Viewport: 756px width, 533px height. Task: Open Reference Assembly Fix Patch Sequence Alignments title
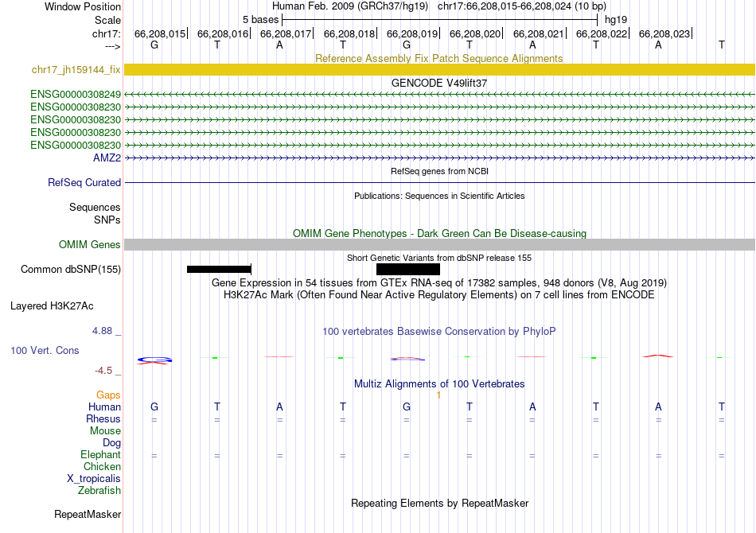pyautogui.click(x=438, y=59)
